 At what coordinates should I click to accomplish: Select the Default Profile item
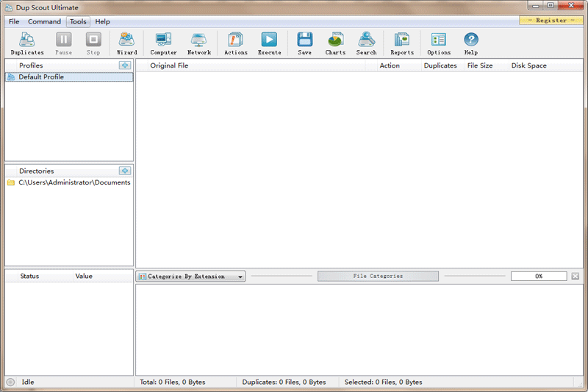41,76
